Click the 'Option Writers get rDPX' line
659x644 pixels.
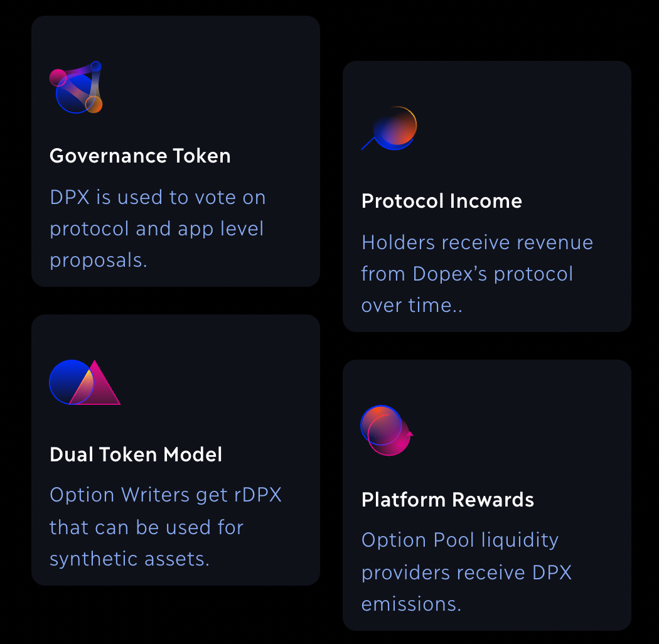coord(166,495)
